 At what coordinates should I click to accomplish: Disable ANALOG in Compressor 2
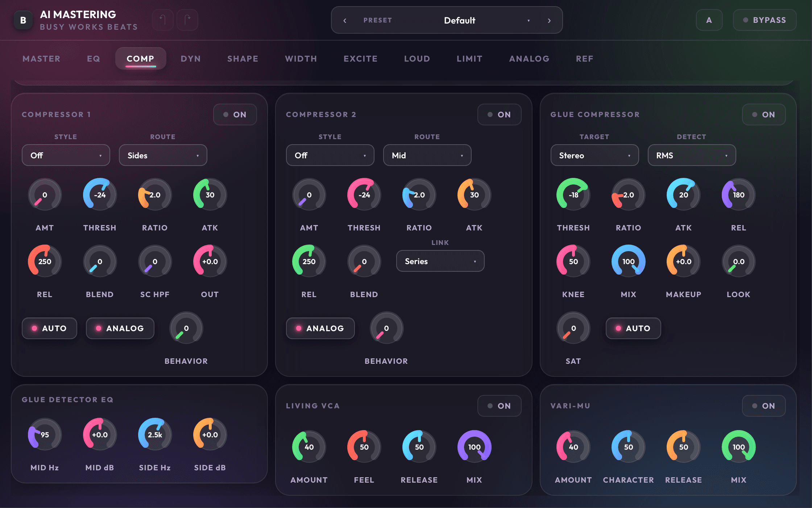[x=320, y=328]
